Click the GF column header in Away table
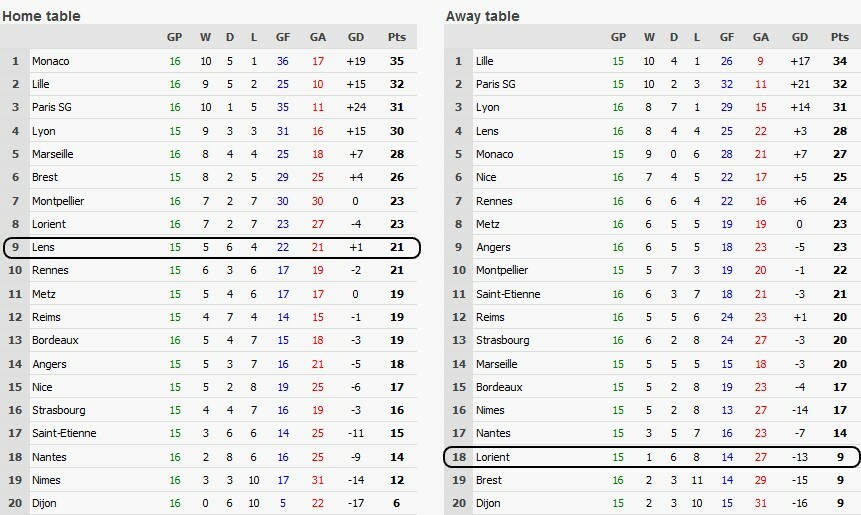 727,37
